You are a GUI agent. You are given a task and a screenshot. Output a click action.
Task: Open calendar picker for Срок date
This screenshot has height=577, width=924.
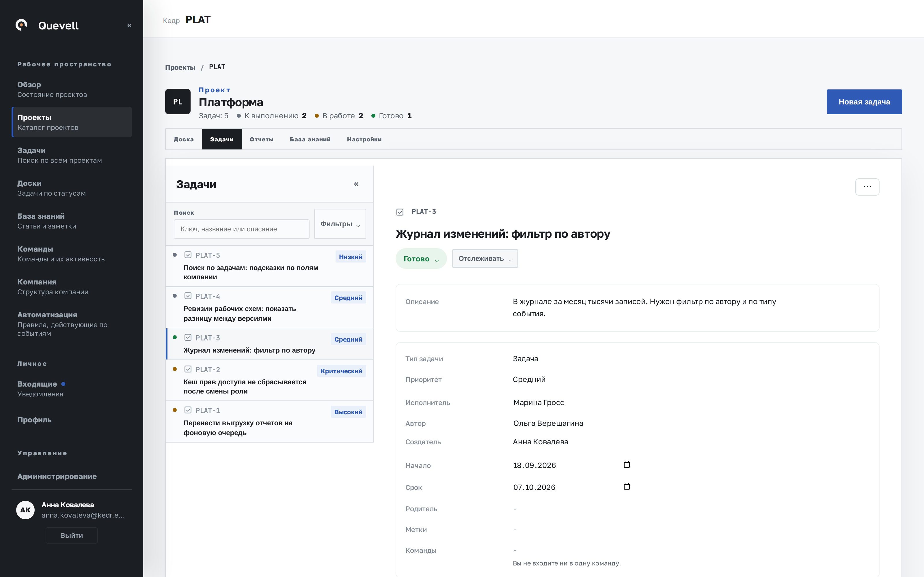coord(627,487)
